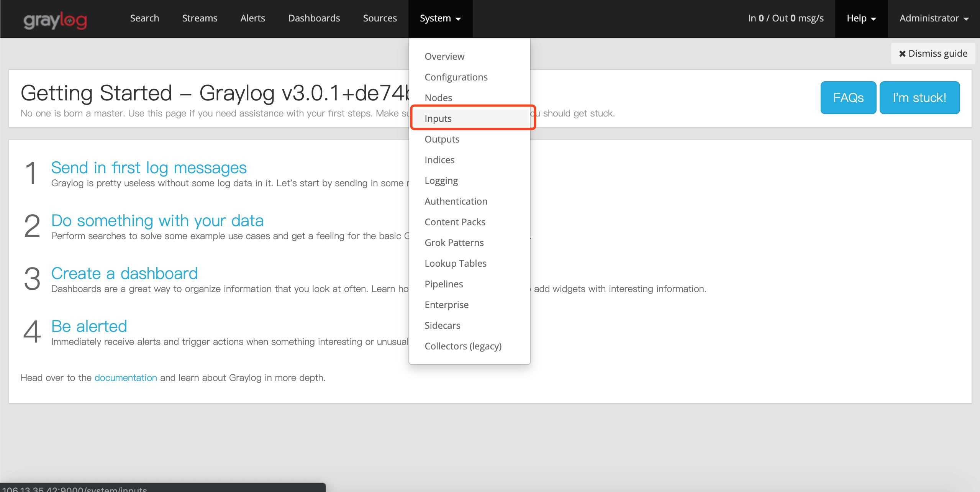
Task: Follow the Create a dashboard link
Action: (124, 274)
